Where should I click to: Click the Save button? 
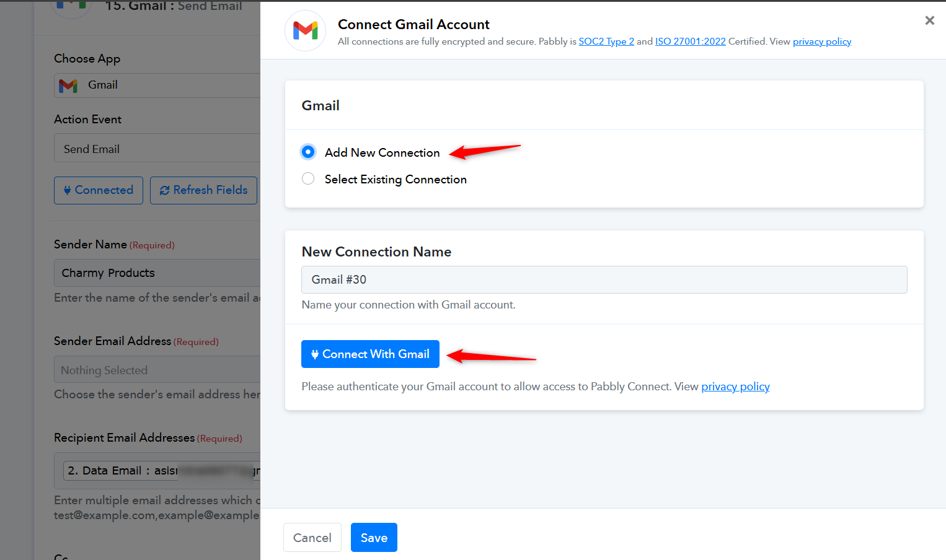[x=374, y=538]
